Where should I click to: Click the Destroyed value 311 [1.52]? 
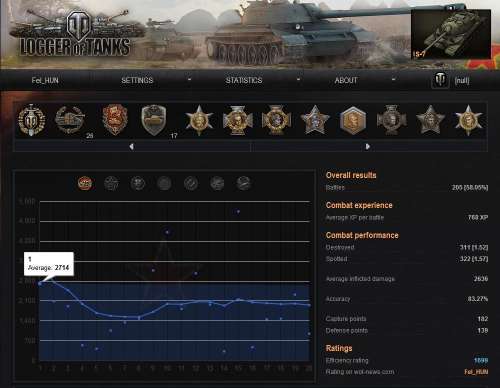click(x=474, y=247)
